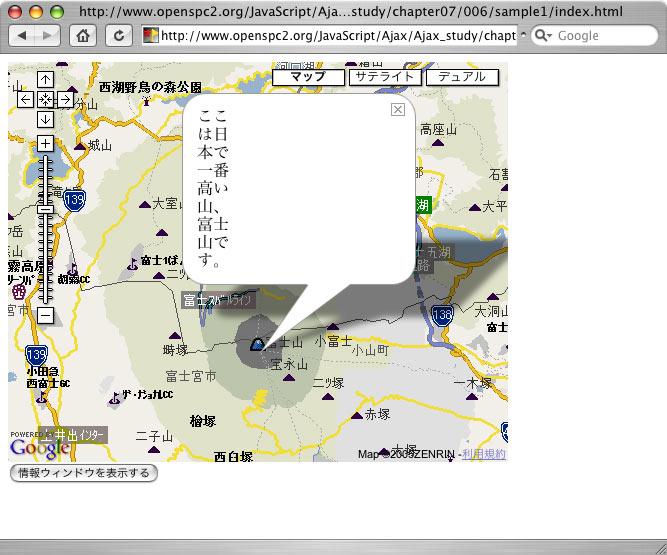Screen dimensions: 667x555
Task: Pan the map right with arrow button
Action: pyautogui.click(x=65, y=100)
